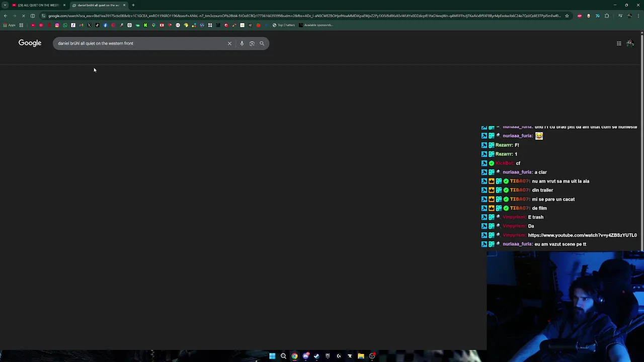The height and width of the screenshot is (362, 644).
Task: Open the Chrome profile avatar
Action: tap(629, 16)
